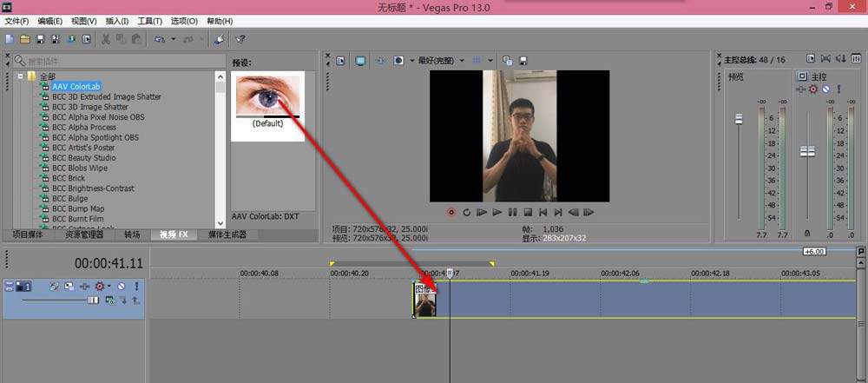Click the Save As toolbar icon
868x383 pixels.
[56, 39]
